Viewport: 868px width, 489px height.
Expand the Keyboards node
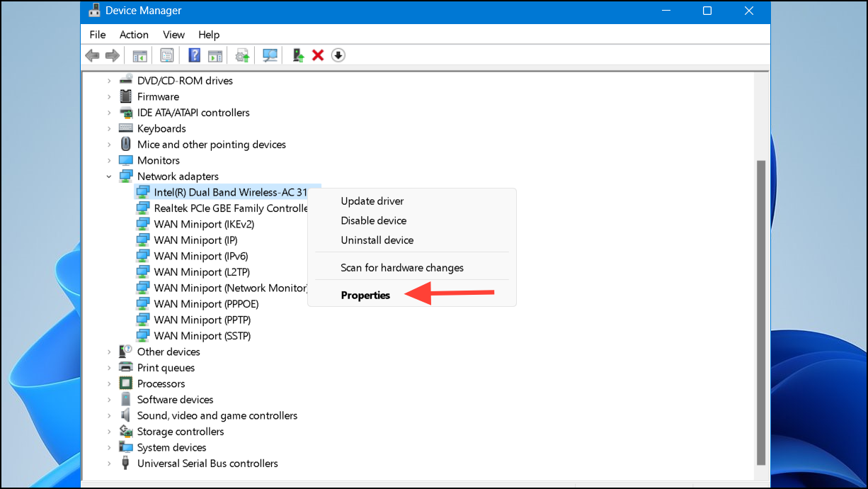pyautogui.click(x=109, y=128)
